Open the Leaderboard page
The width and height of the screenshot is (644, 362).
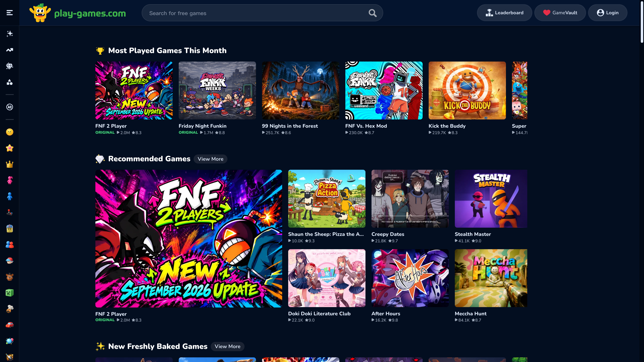[x=504, y=13]
